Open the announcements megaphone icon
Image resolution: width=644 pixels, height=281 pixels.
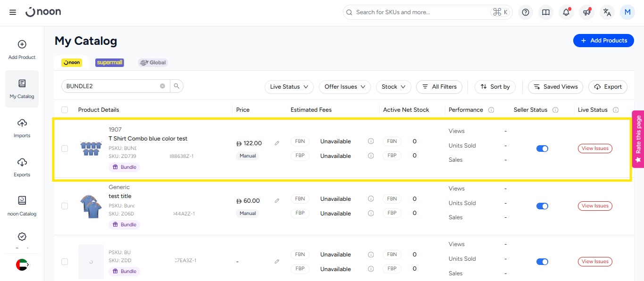click(586, 12)
